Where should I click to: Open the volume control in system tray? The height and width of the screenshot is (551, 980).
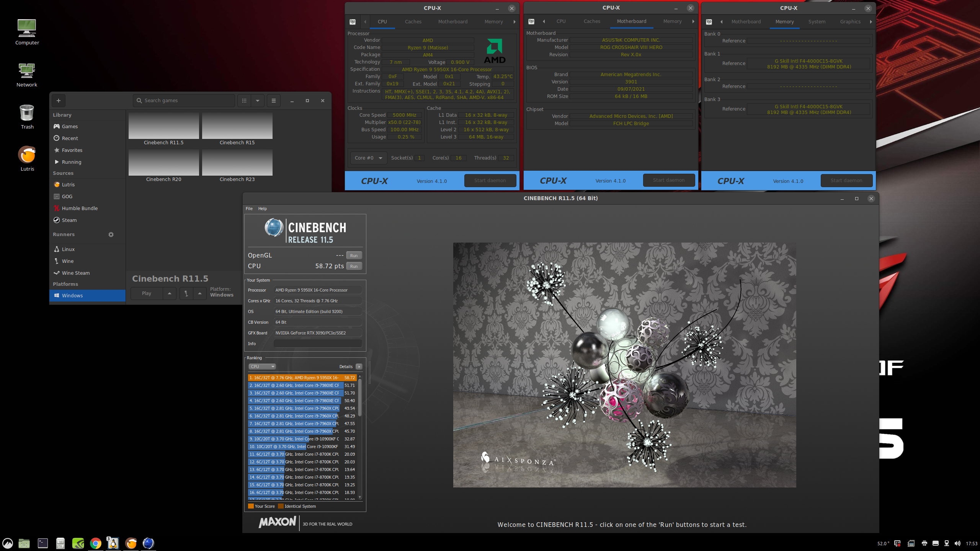point(957,543)
